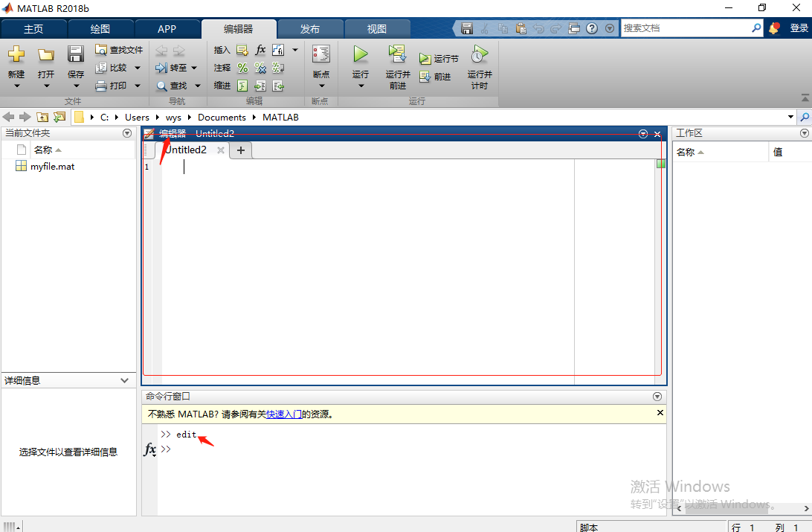Click the documentation search magnifier
Screen dimensions: 812x532
[x=756, y=28]
